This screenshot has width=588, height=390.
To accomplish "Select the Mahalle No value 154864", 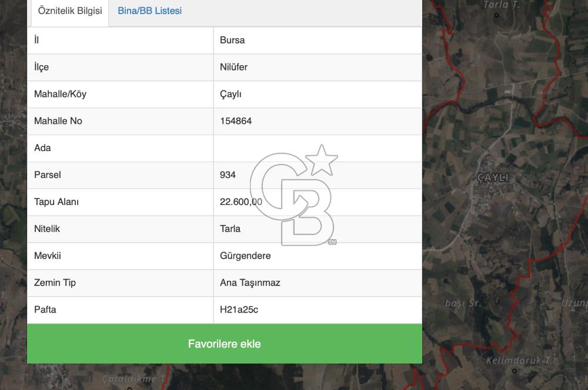I will coord(236,122).
